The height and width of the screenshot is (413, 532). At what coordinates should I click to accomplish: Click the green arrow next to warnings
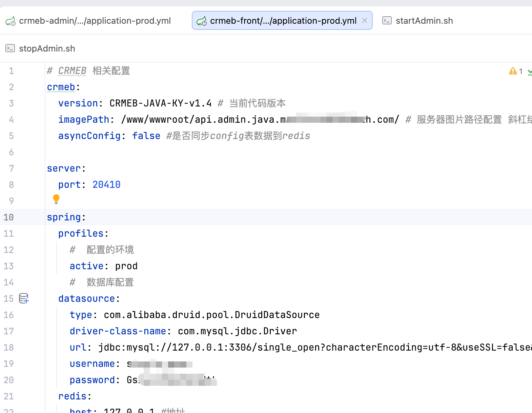(x=530, y=72)
